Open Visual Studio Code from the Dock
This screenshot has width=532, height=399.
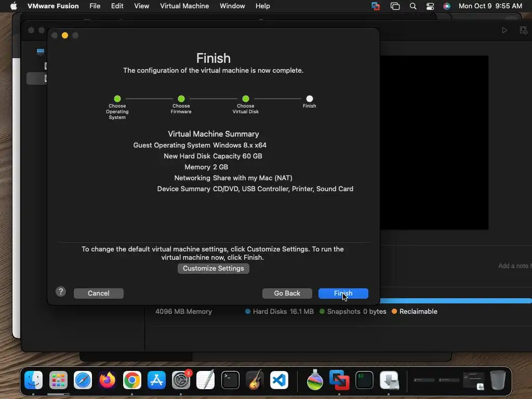279,380
